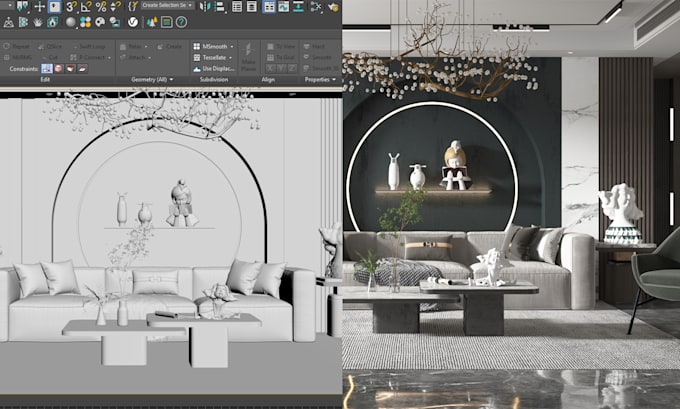
Task: Click the QSlice tool
Action: click(x=50, y=46)
